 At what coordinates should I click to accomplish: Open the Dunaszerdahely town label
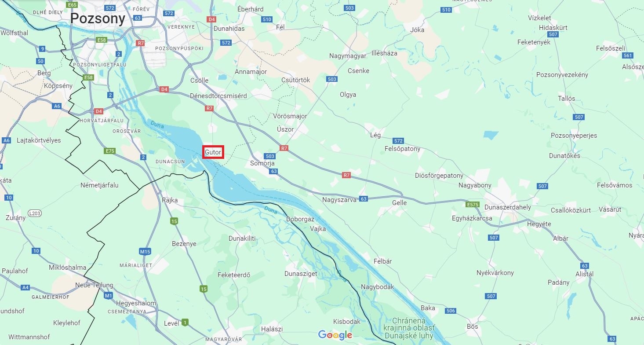point(508,207)
